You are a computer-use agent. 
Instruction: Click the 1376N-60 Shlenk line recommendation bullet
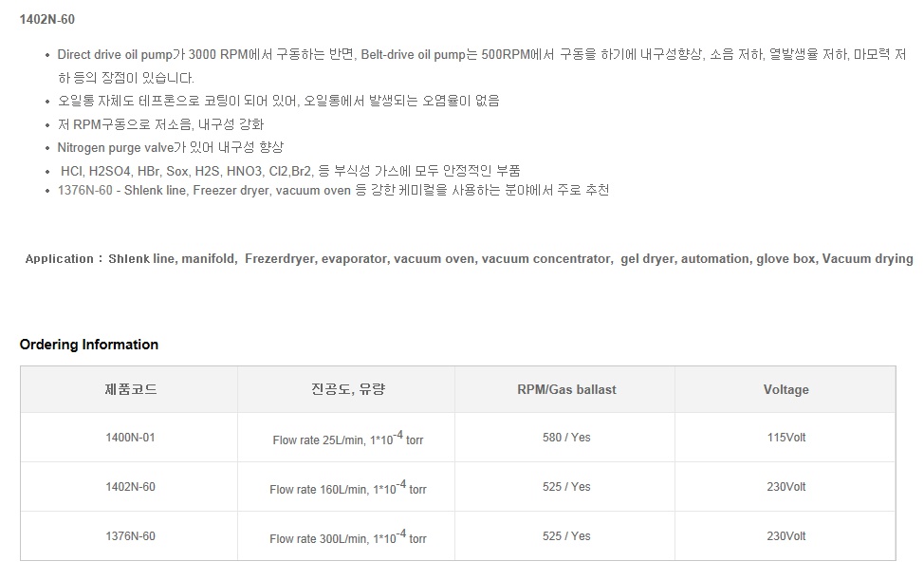tap(334, 191)
